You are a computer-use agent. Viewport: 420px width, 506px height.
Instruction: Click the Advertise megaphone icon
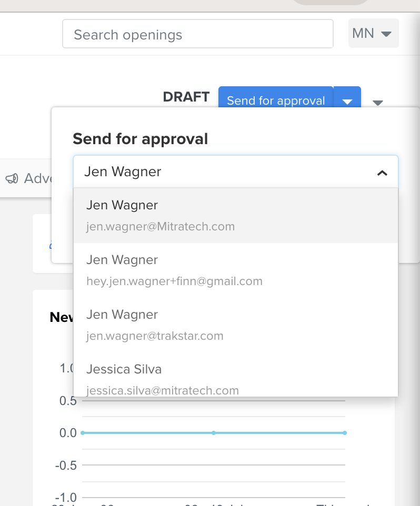(12, 178)
